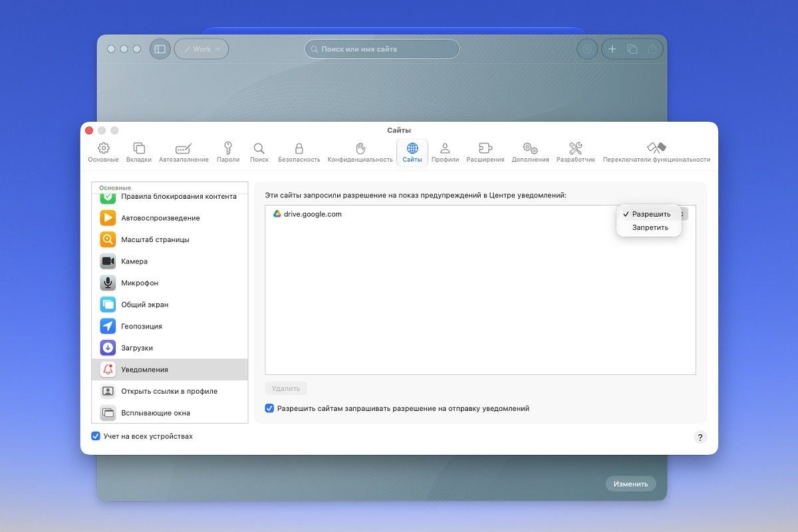The image size is (798, 532).
Task: Switch to the Вкладки tab
Action: [139, 152]
